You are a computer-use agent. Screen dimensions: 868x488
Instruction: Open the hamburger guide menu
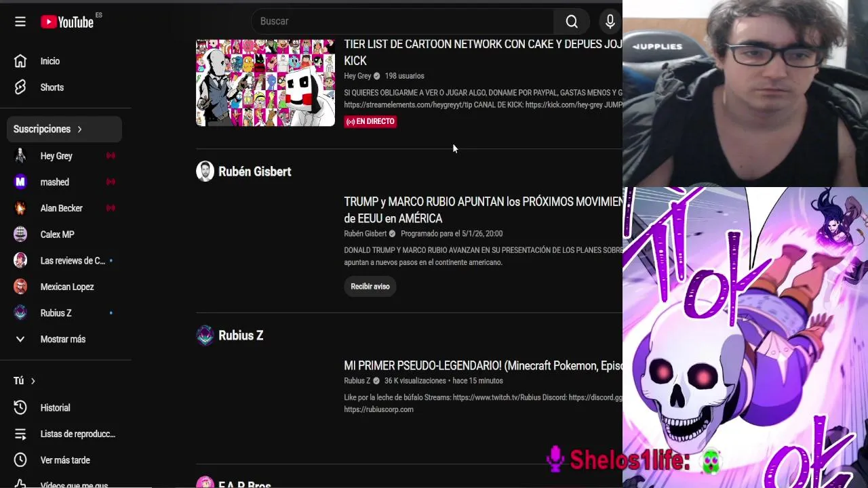(x=20, y=22)
